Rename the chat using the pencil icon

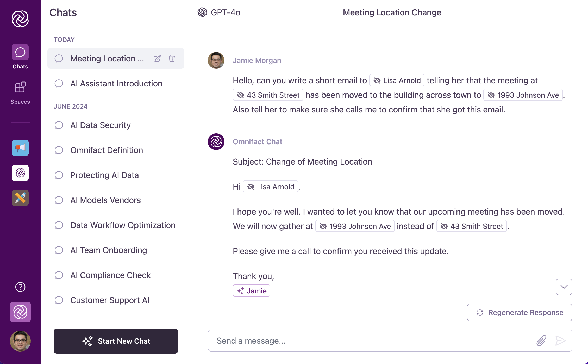tap(157, 58)
